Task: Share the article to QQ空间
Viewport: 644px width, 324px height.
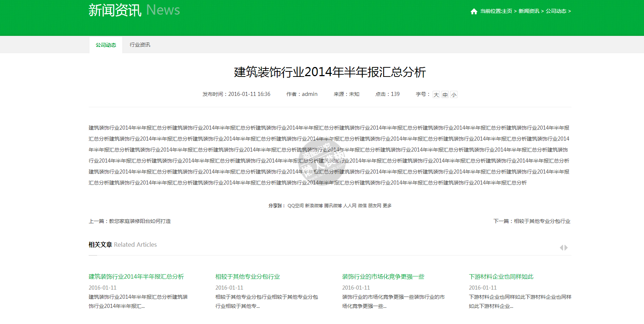Action: 296,206
